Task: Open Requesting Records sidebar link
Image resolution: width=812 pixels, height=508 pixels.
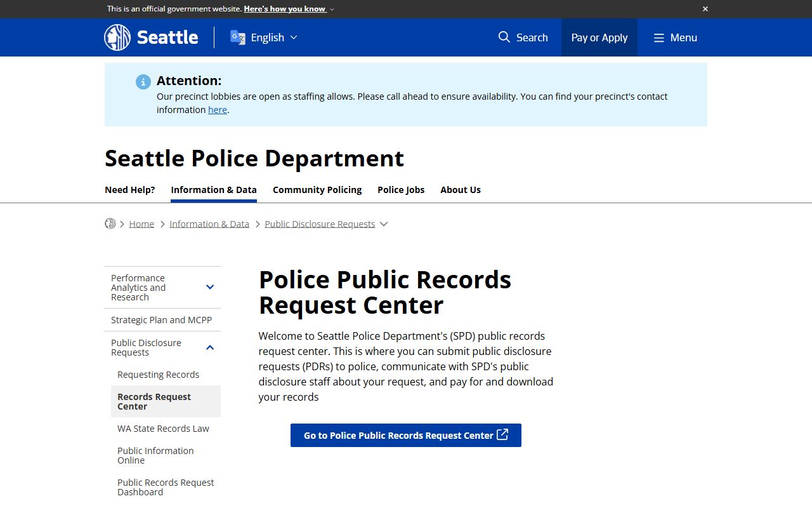Action: (x=159, y=375)
